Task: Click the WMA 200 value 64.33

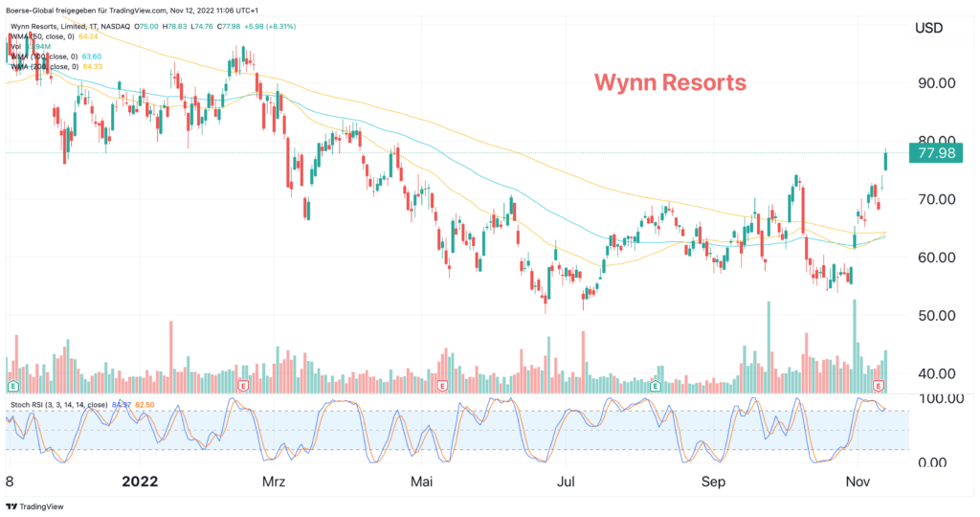Action: pos(93,66)
